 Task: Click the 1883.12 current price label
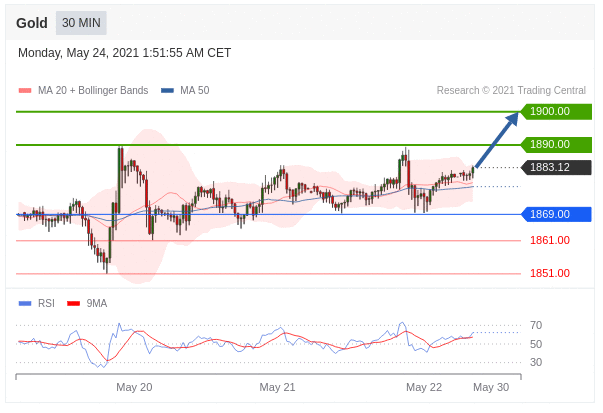pos(556,167)
